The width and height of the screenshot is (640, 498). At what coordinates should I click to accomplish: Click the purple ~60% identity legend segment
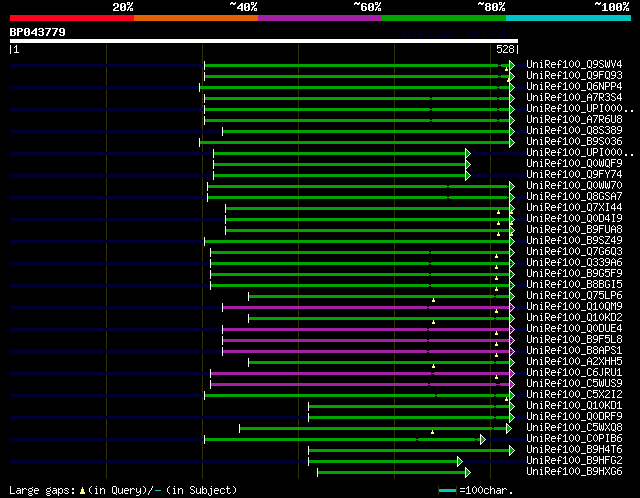320,18
